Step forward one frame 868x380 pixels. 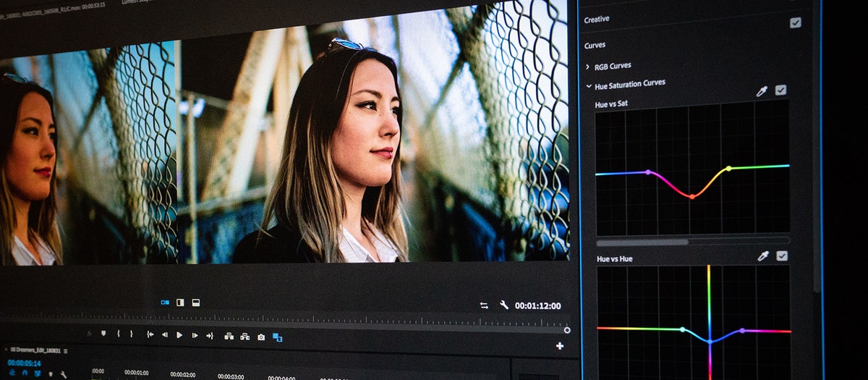(x=195, y=335)
